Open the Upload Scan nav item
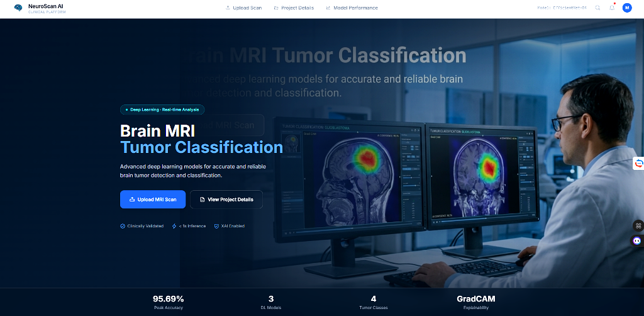644x316 pixels. (243, 8)
